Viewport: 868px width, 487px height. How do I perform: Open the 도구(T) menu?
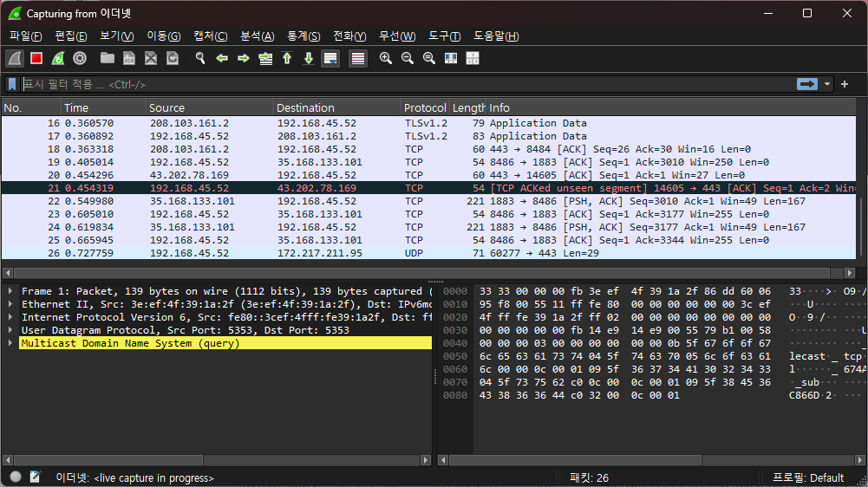445,36
